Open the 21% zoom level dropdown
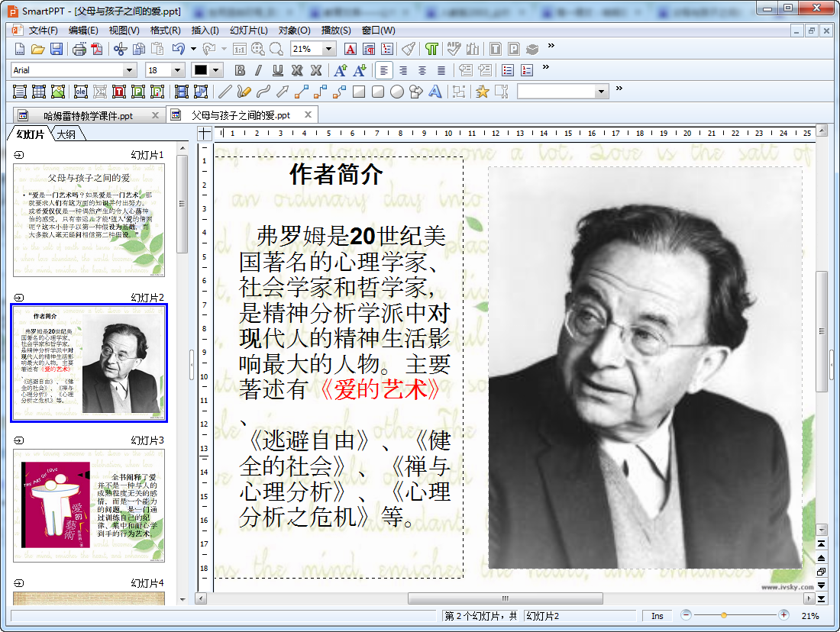The height and width of the screenshot is (632, 840). 329,50
